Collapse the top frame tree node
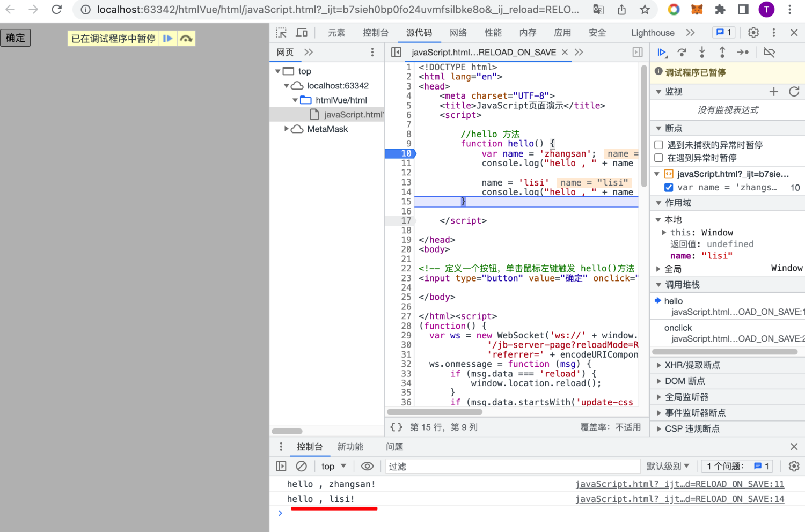The width and height of the screenshot is (805, 532). point(277,71)
